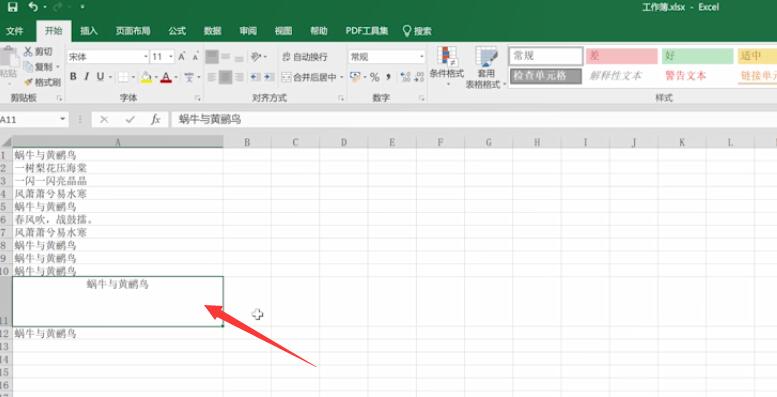Screen dimensions: 777x397
Task: Open the text orientation tool
Action: (256, 57)
